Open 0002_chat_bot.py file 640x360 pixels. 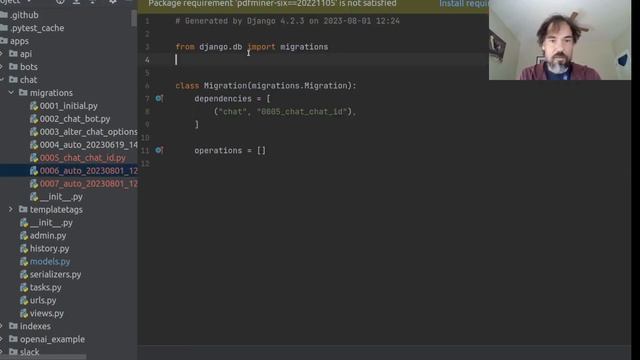point(75,119)
